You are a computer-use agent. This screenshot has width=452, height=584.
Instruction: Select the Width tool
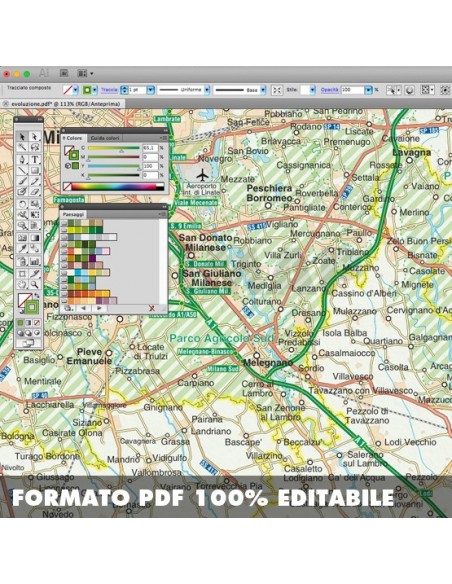point(22,215)
